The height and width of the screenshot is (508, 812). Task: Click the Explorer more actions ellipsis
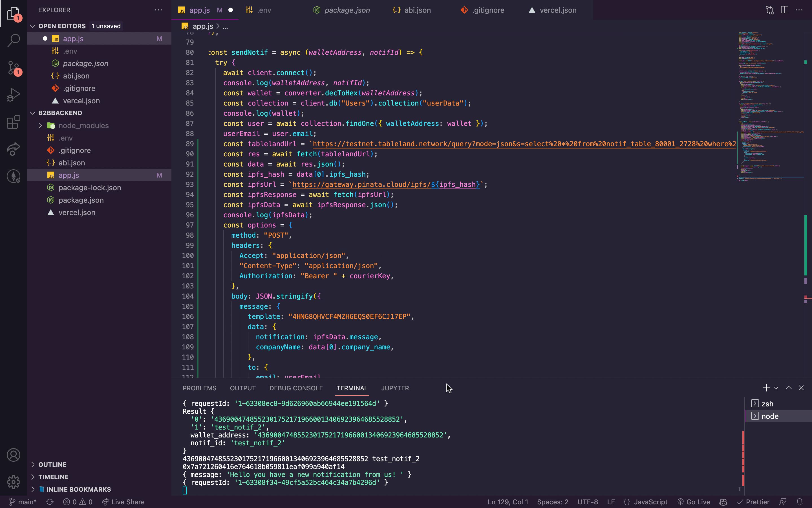point(158,10)
